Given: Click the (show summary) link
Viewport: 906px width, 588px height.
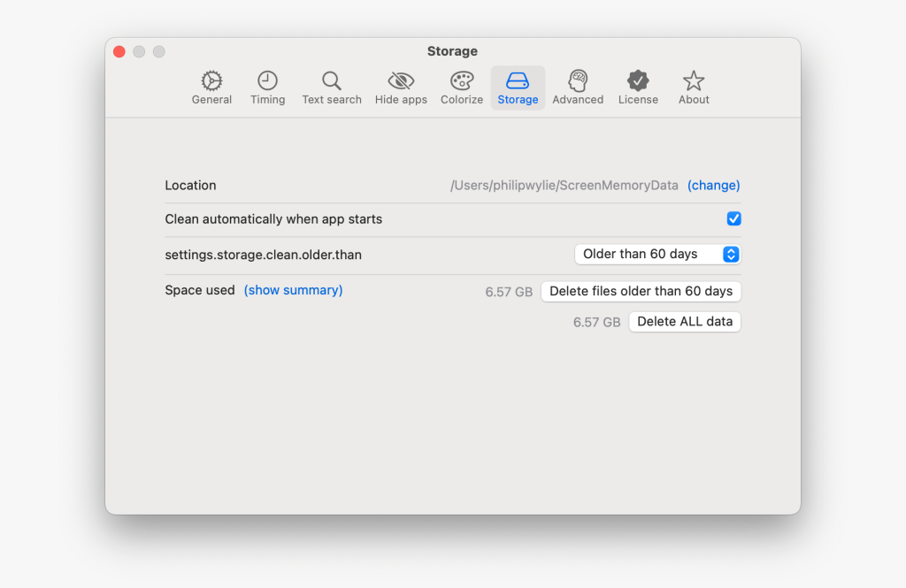Looking at the screenshot, I should coord(293,290).
